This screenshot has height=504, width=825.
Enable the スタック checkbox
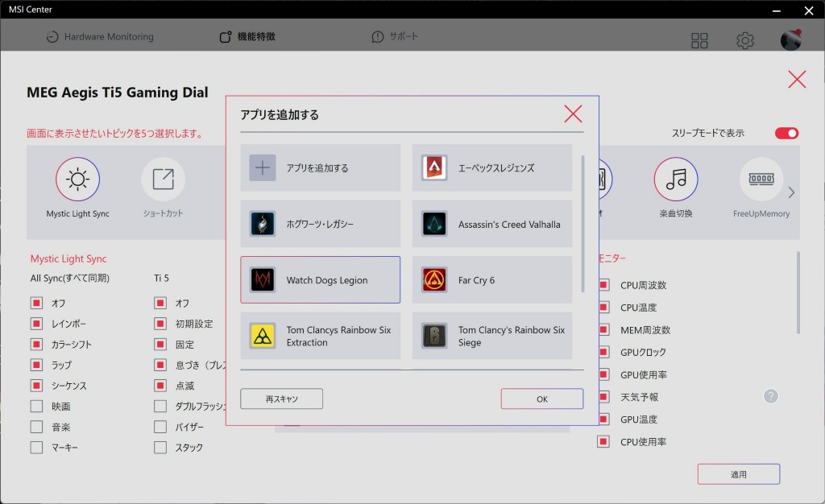coord(160,448)
